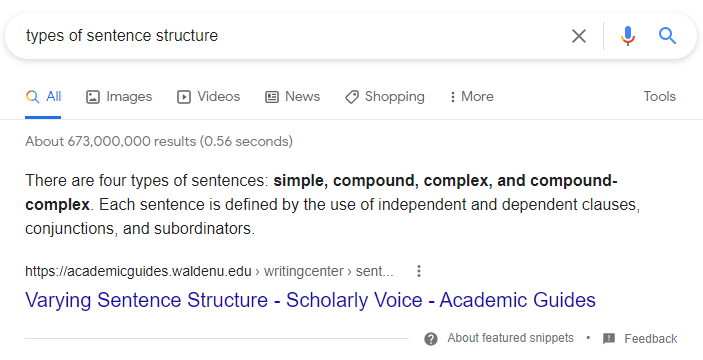Viewport: 703px width, 360px height.
Task: Open the Tools filter options
Action: 660,96
